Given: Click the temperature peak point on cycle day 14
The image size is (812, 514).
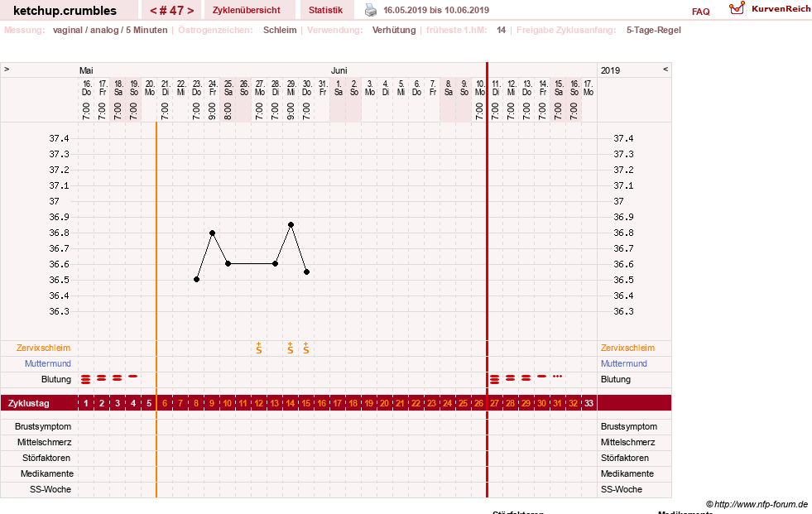Looking at the screenshot, I should [x=291, y=225].
